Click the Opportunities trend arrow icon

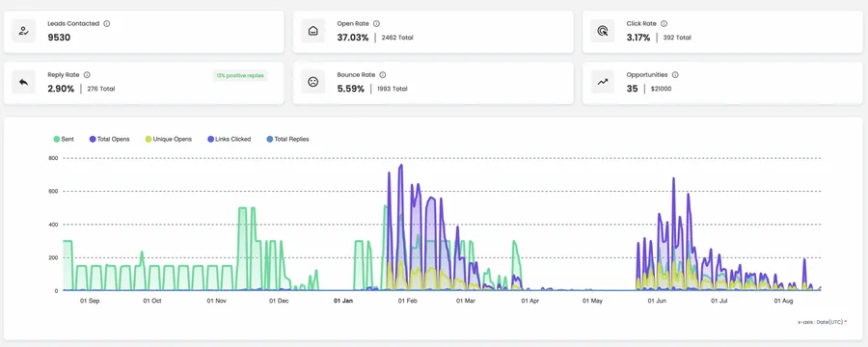pos(602,82)
